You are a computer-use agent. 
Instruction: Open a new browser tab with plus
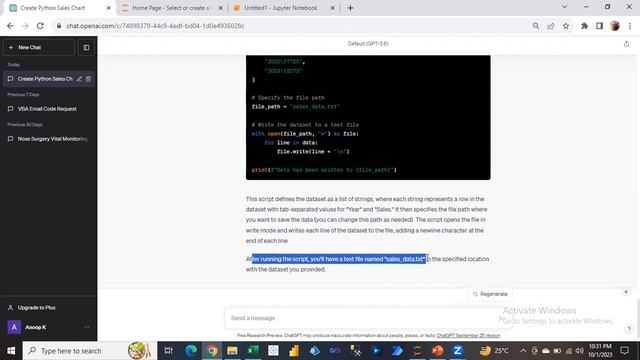[350, 8]
